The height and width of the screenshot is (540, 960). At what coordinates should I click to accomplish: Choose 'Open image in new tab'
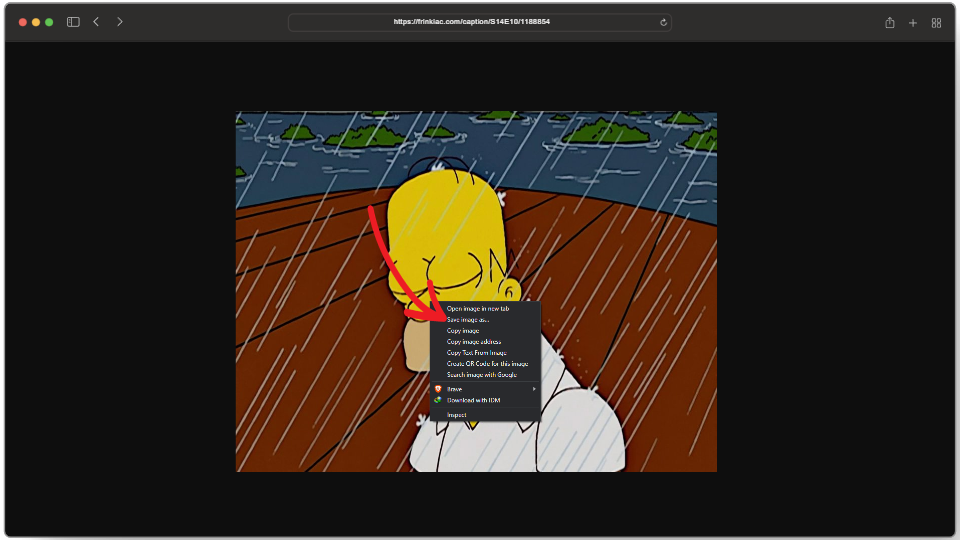pyautogui.click(x=486, y=309)
